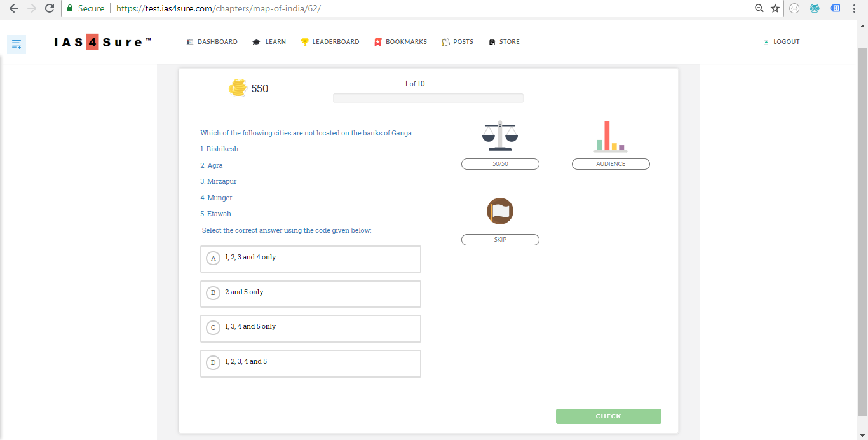Click the IAS4Sure logo
This screenshot has height=440, width=868.
click(103, 43)
